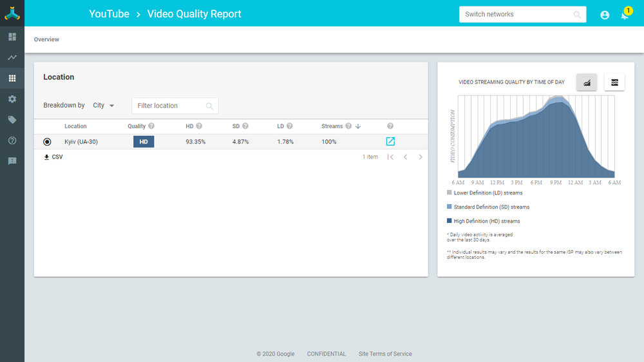Switch to area chart view
644x362 pixels.
click(x=587, y=82)
